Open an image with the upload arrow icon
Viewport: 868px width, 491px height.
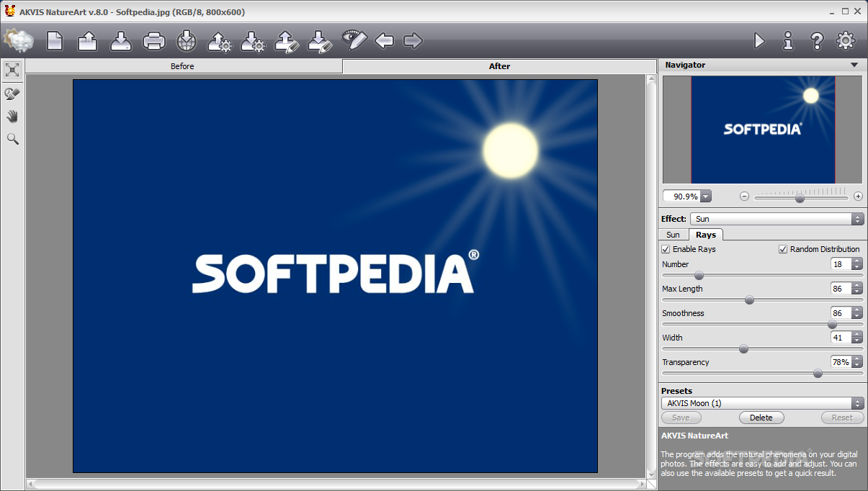tap(88, 40)
